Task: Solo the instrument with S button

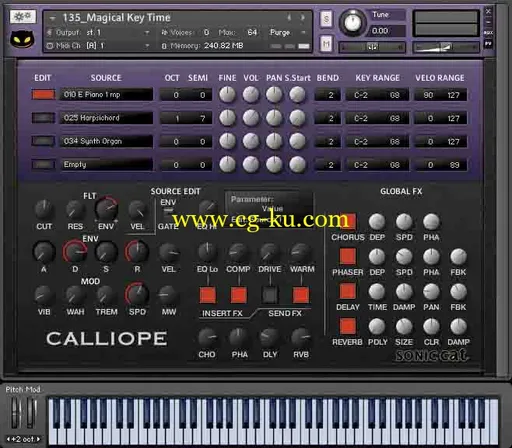Action: (x=326, y=19)
